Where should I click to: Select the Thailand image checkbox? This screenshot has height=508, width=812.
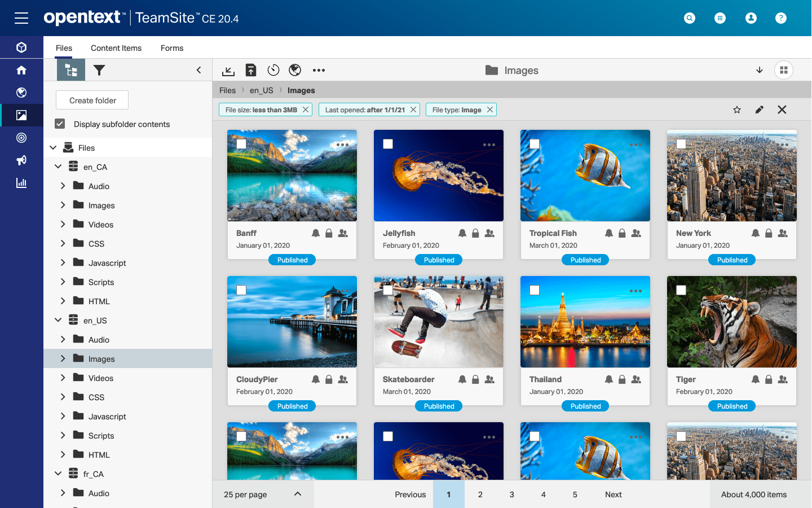[535, 290]
